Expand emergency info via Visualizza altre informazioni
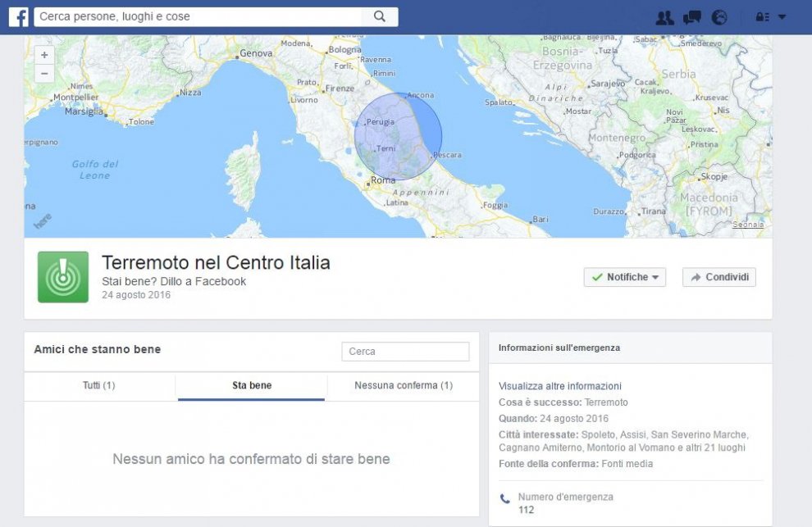This screenshot has width=812, height=527. coord(560,385)
